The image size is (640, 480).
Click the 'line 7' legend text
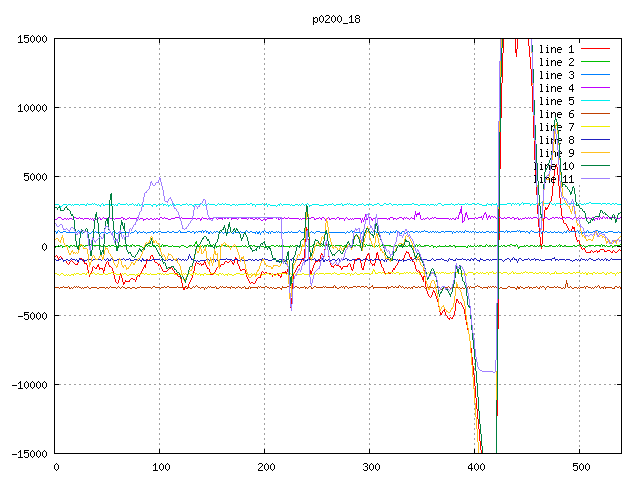coord(556,127)
